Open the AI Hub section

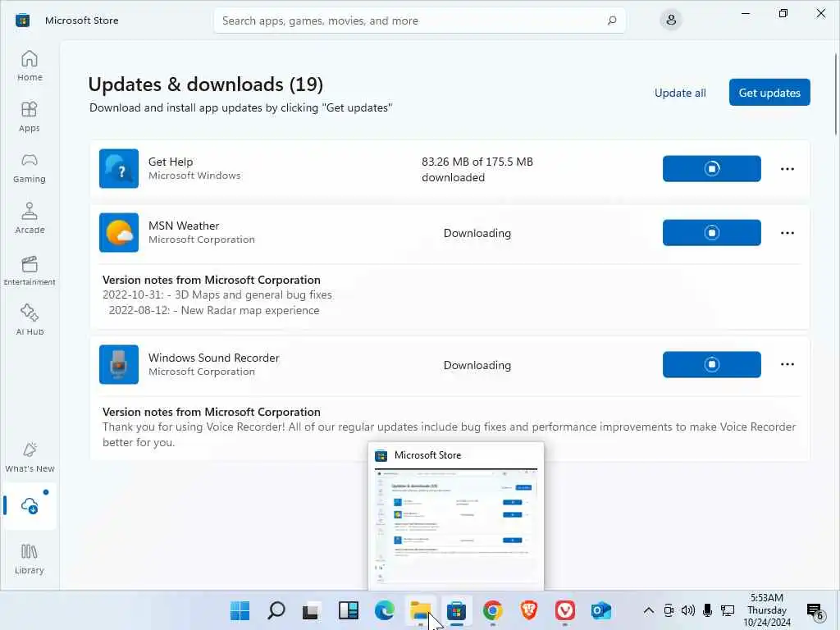point(30,320)
